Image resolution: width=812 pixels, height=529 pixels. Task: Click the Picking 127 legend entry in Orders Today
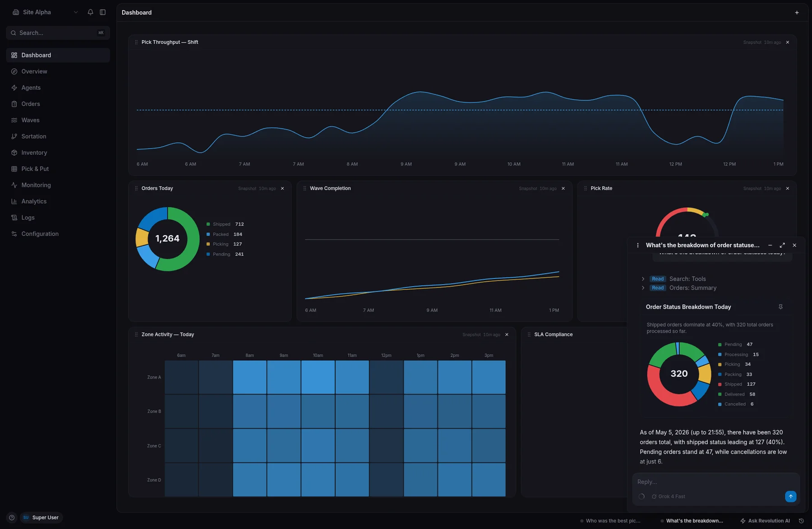tap(224, 244)
